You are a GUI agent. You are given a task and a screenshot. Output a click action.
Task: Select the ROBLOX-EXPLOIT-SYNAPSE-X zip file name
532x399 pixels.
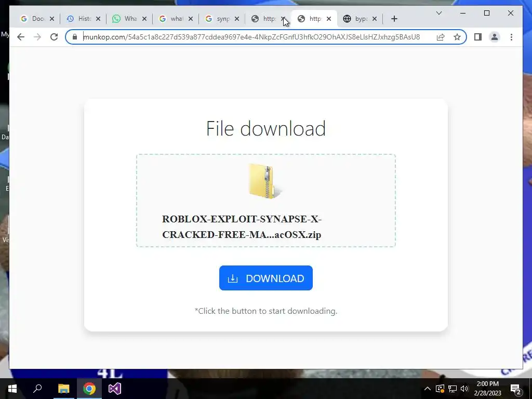(x=242, y=227)
